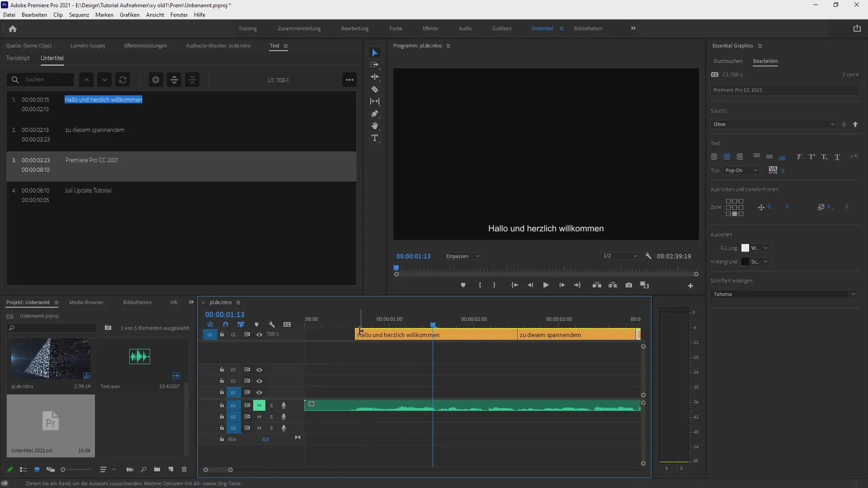The image size is (868, 488).
Task: Click the timeline timecode 00:00:01:13
Action: pyautogui.click(x=225, y=314)
